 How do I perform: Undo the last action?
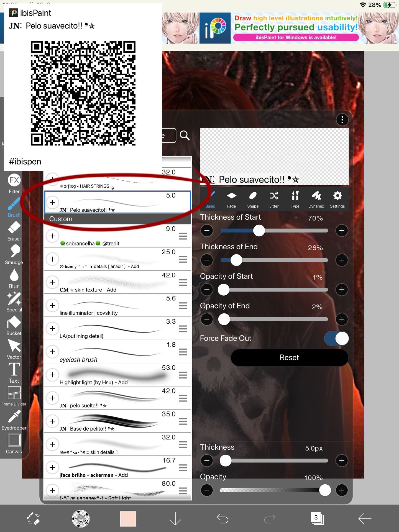click(x=222, y=518)
